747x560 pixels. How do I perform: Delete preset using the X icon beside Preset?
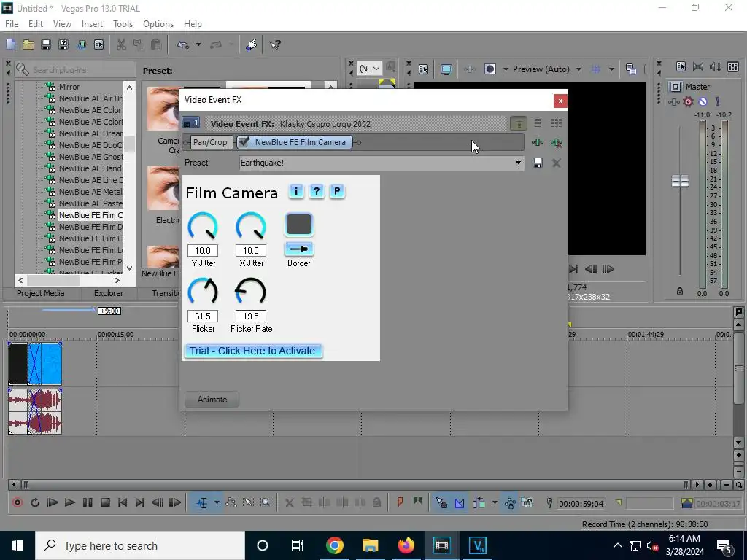(556, 163)
